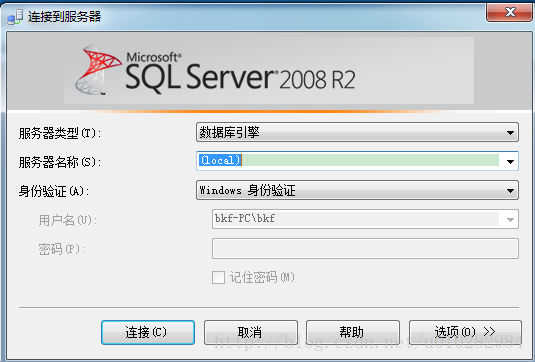This screenshot has width=535, height=362.
Task: Expand options with 选项(O) >> button
Action: (465, 332)
